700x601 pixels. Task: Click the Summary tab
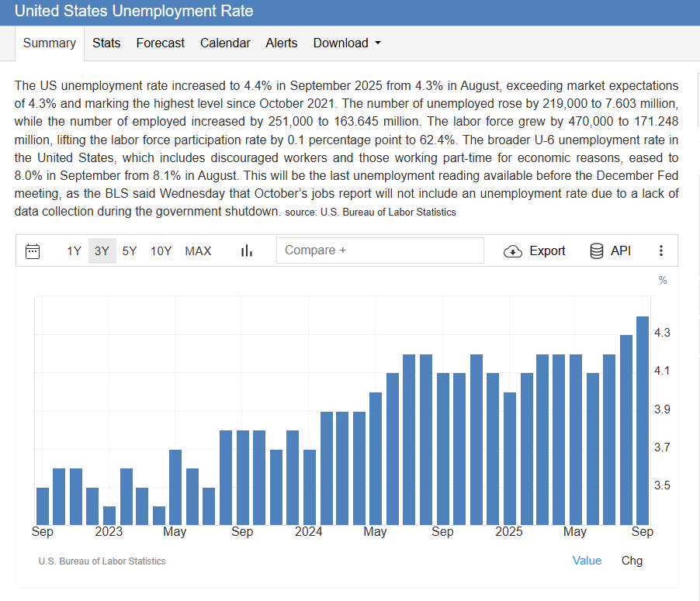pyautogui.click(x=50, y=43)
